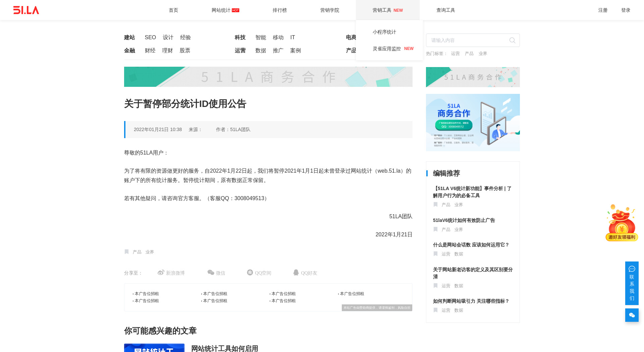Open the red envelope invite-friends widget

click(x=622, y=223)
